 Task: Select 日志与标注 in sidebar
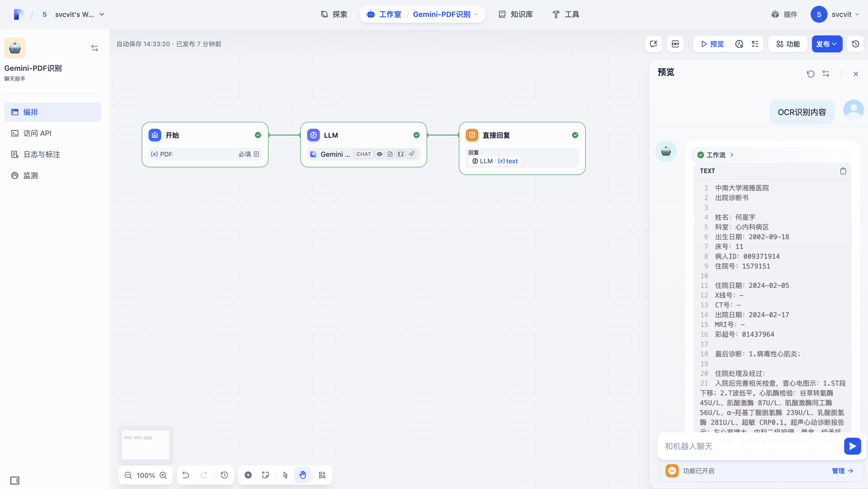click(42, 154)
